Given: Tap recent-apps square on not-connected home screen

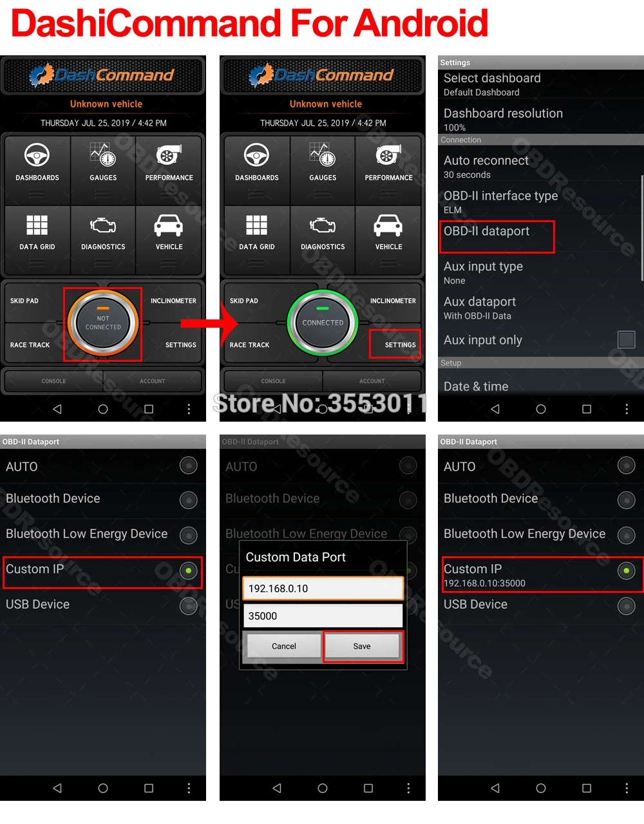Looking at the screenshot, I should click(149, 409).
